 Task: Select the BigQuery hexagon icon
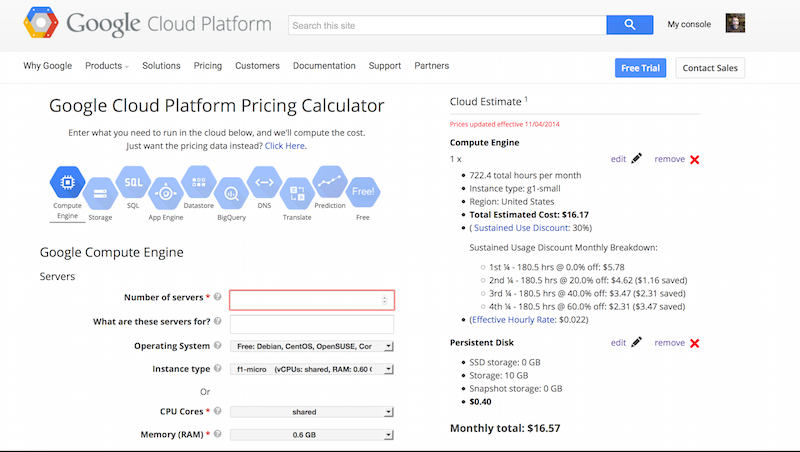click(x=231, y=193)
